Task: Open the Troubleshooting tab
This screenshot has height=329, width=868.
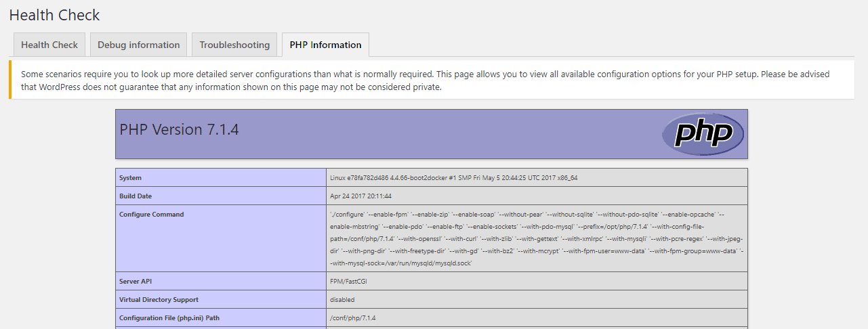Action: click(x=234, y=45)
